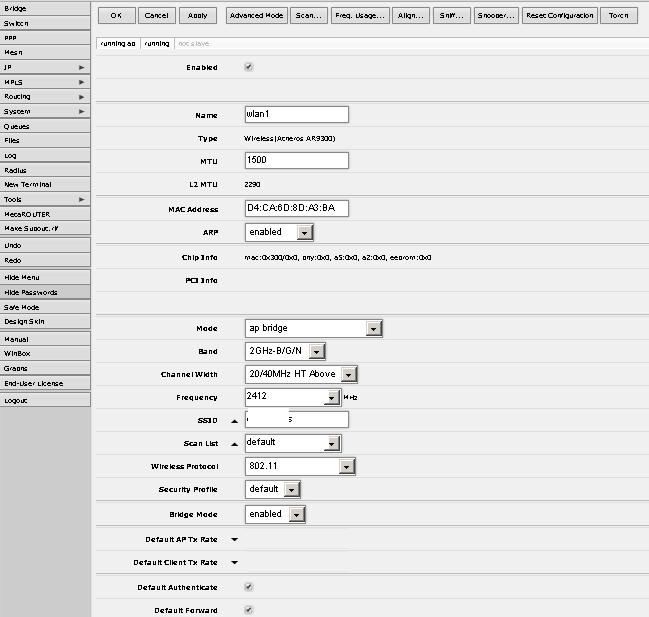The height and width of the screenshot is (617, 649).
Task: Uncheck the Default Authenticate checkbox
Action: tap(249, 587)
